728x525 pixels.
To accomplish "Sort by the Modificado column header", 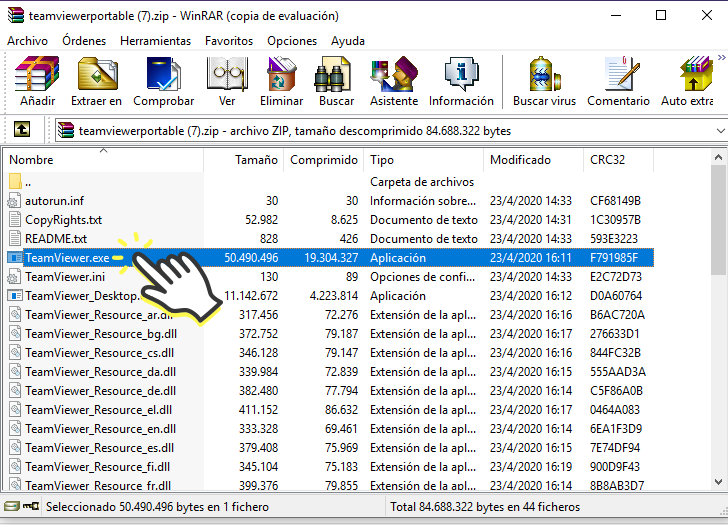I will click(x=533, y=160).
